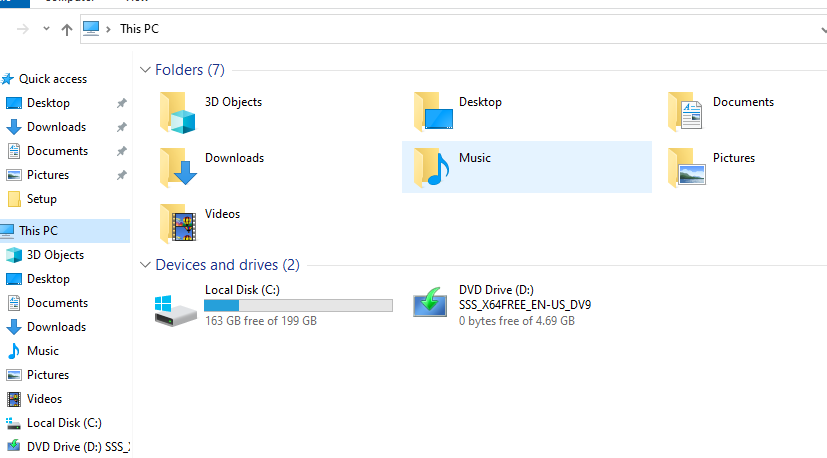Select the Documents folder in main pane
This screenshot has width=827, height=458.
pyautogui.click(x=687, y=111)
